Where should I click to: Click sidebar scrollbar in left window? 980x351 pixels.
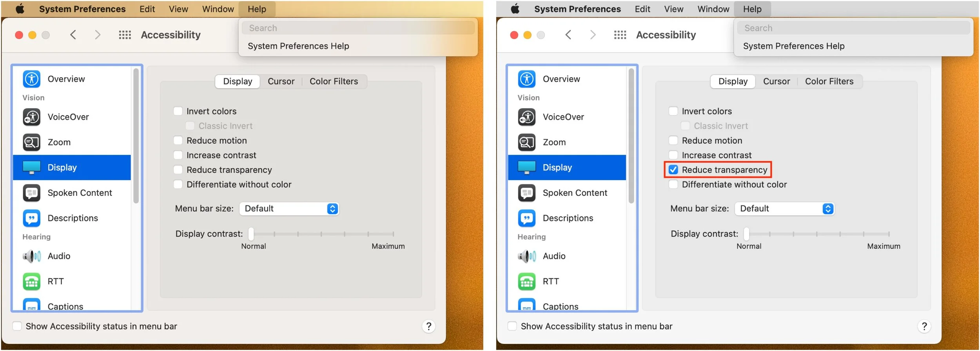(x=136, y=136)
